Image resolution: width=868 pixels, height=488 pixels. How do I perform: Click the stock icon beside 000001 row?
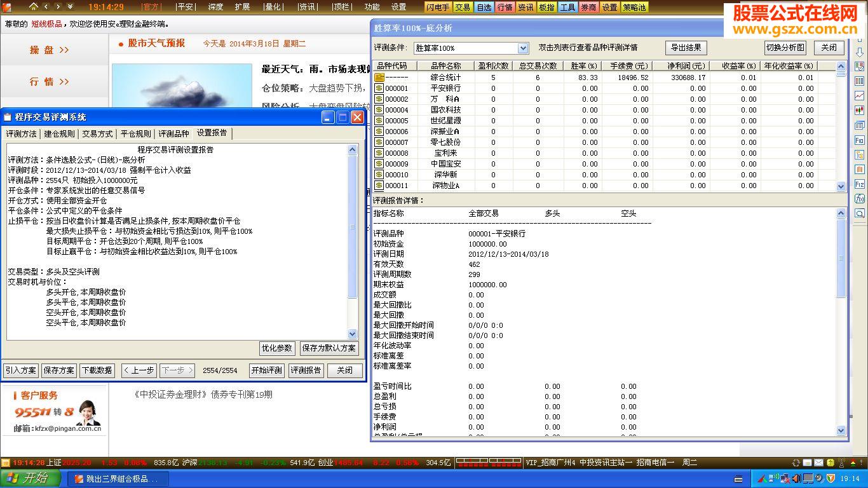[x=379, y=88]
